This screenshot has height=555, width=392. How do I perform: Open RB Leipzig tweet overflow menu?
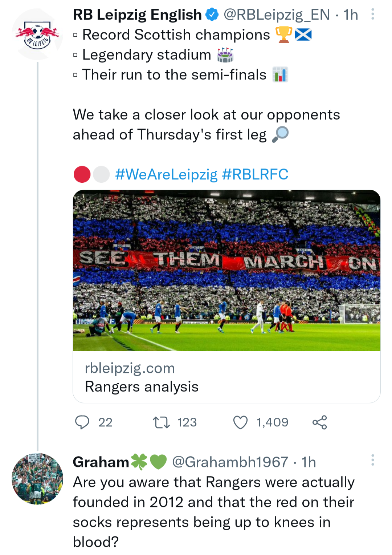pyautogui.click(x=372, y=15)
